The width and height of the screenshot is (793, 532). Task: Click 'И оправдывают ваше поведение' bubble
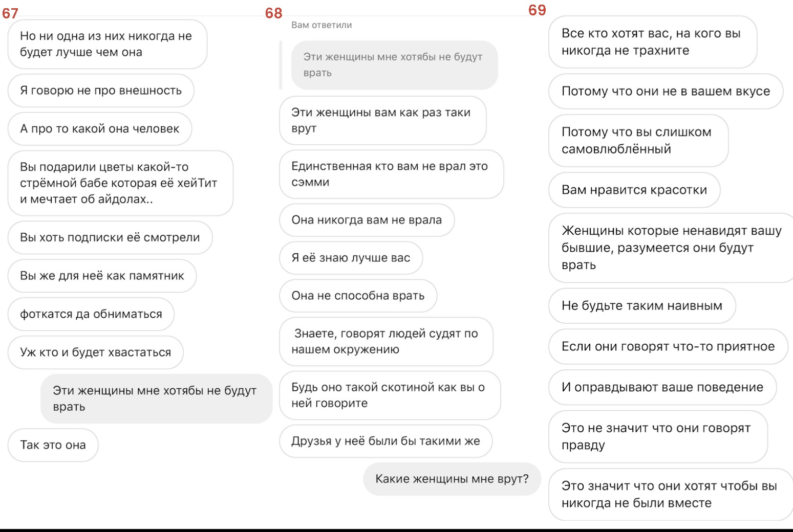click(x=662, y=388)
